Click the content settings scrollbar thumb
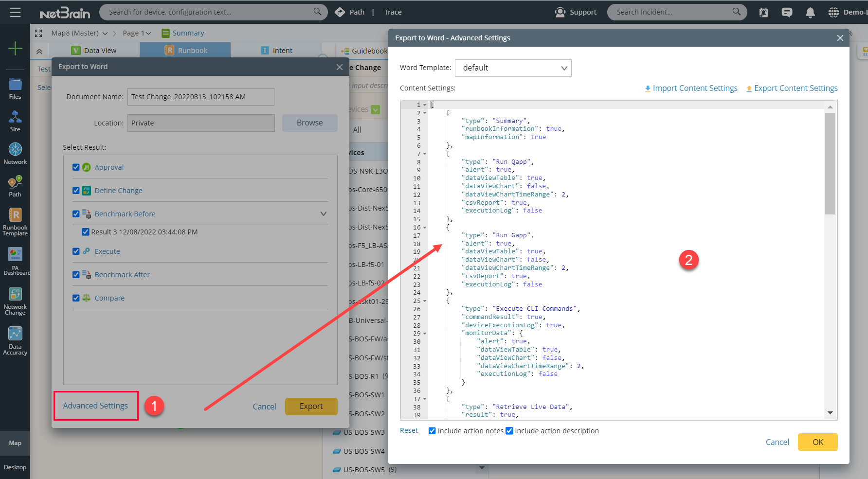The height and width of the screenshot is (479, 868). (830, 163)
